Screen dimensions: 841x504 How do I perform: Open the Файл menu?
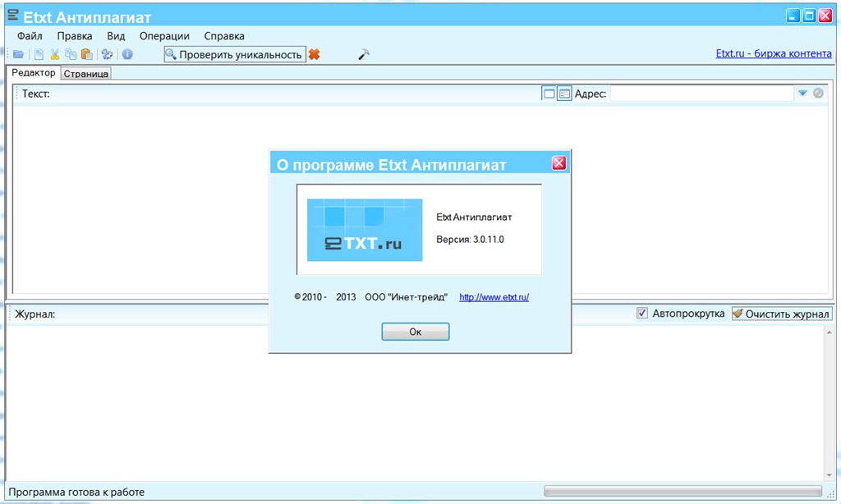(30, 36)
